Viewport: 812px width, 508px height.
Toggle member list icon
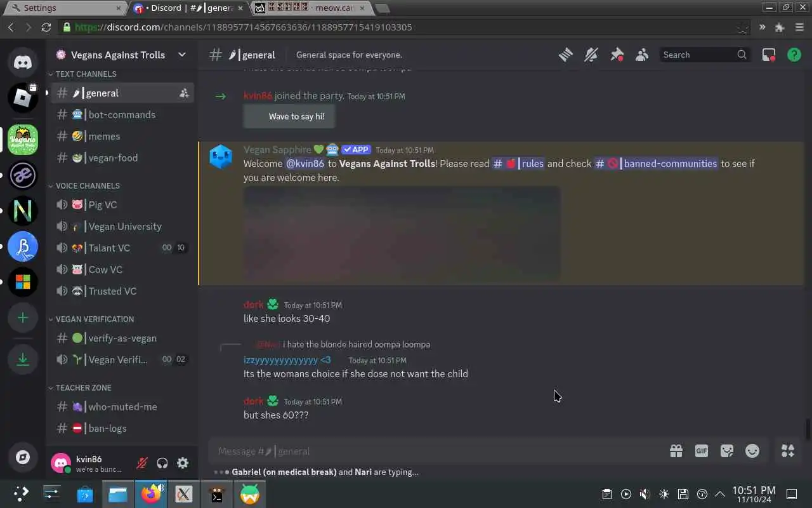[642, 55]
